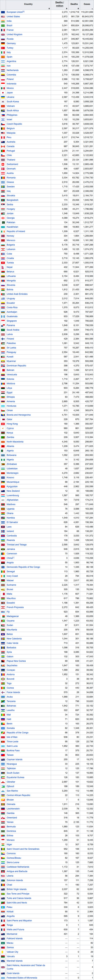This screenshot has width=94, height=980.
Task: Click the Switzerland flag icon
Action: tap(3, 164)
